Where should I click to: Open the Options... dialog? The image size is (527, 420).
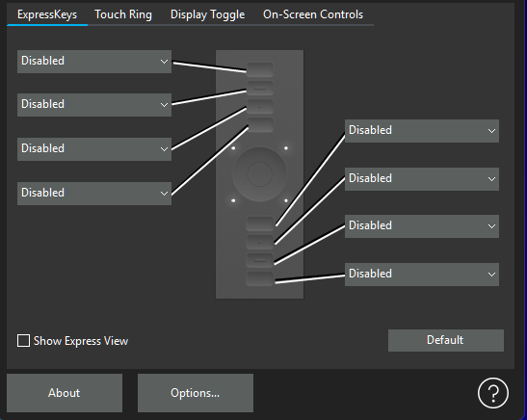[196, 393]
